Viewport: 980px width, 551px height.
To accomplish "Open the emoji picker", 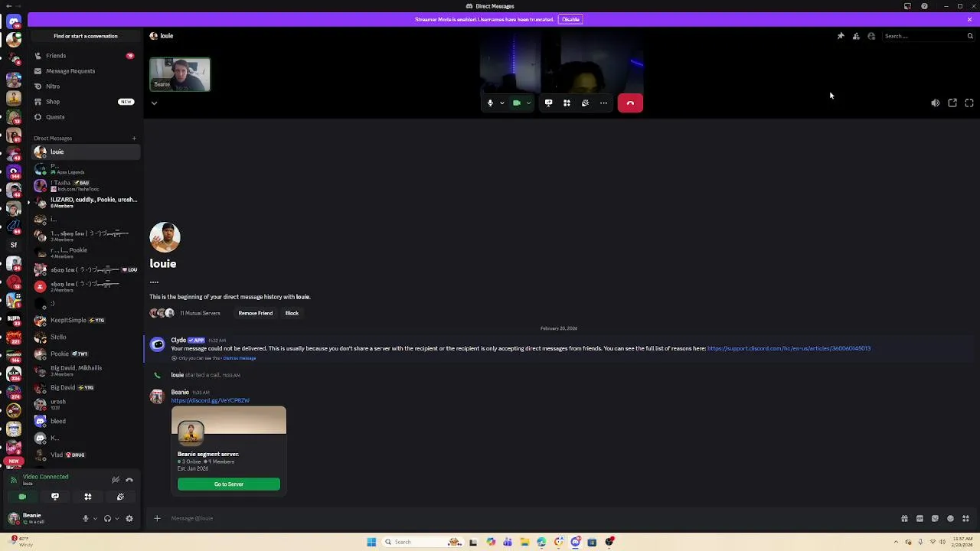I will 950,518.
